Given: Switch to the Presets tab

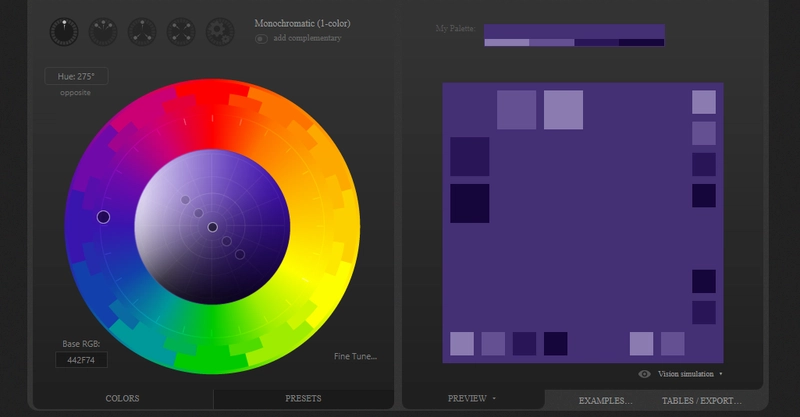Looking at the screenshot, I should point(303,398).
